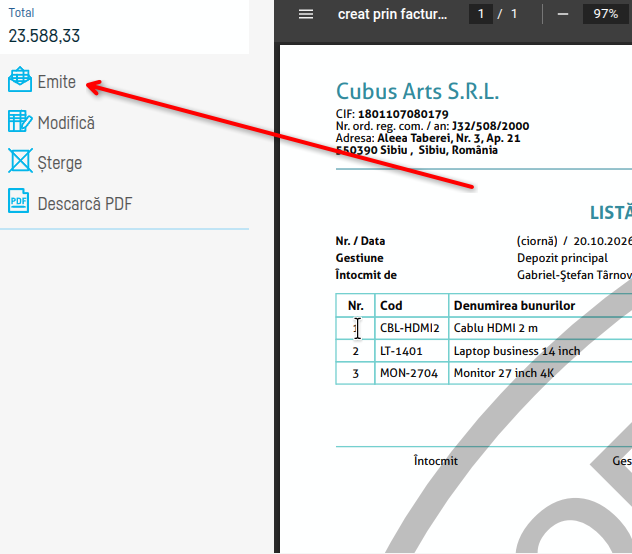Screen dimensions: 632x554
Task: Click the Gestiune label
Action: 359,258
